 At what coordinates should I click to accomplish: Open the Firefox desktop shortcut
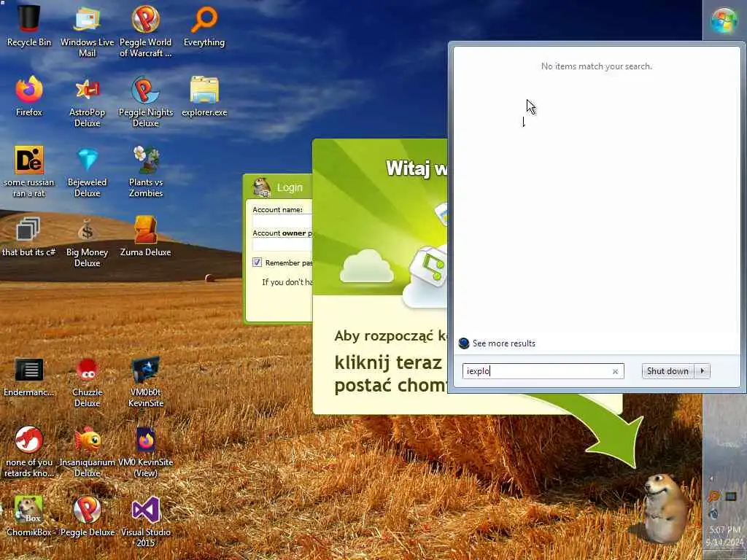28,96
